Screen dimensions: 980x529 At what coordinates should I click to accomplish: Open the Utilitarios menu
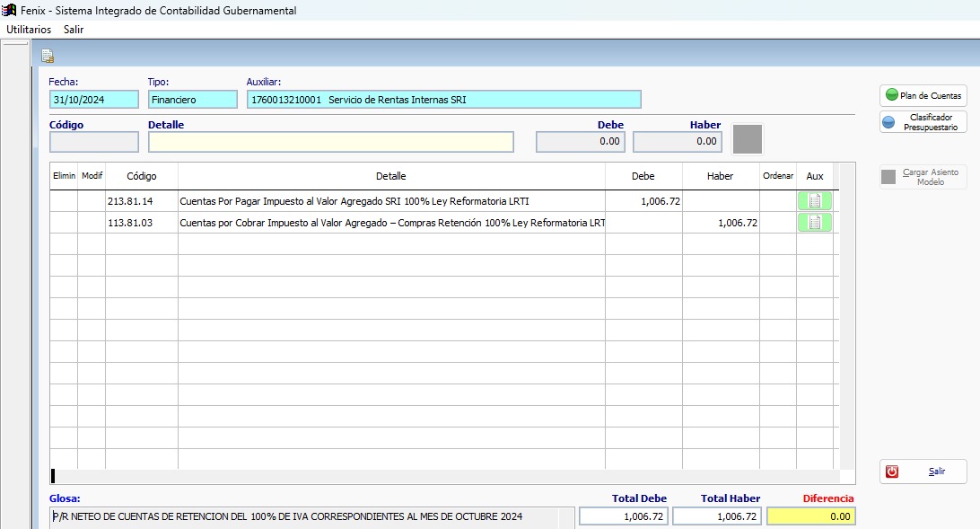click(x=29, y=30)
